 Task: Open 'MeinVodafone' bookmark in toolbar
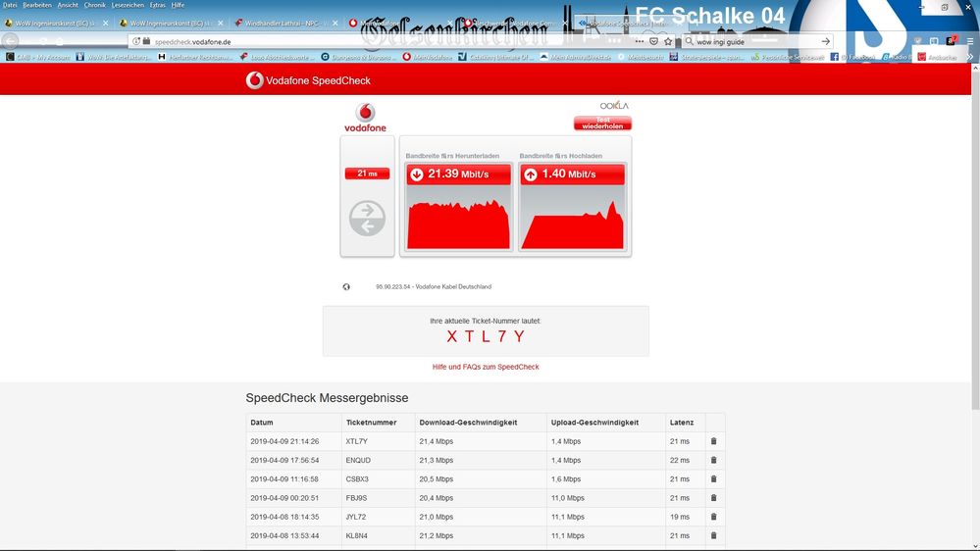coord(427,57)
